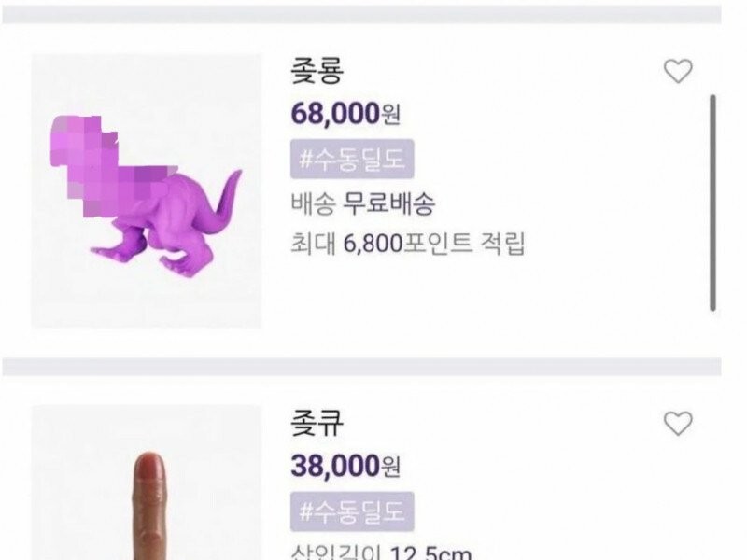Open the first product title link
The image size is (747, 560).
point(317,70)
